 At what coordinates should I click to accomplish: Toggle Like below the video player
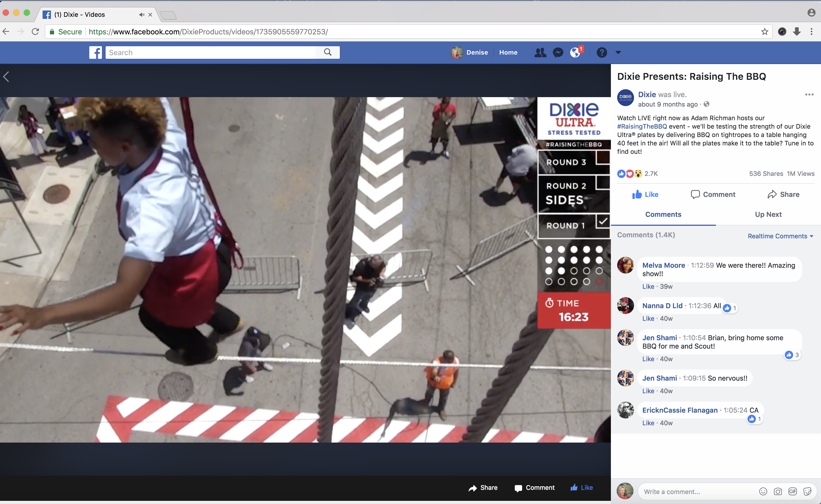pos(581,487)
